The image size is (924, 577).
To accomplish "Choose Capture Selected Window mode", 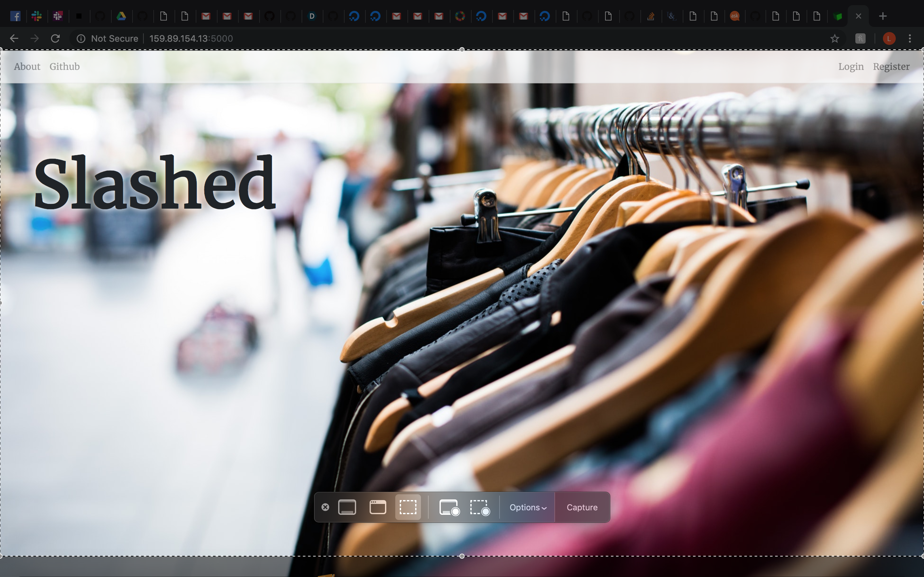I will pos(378,507).
